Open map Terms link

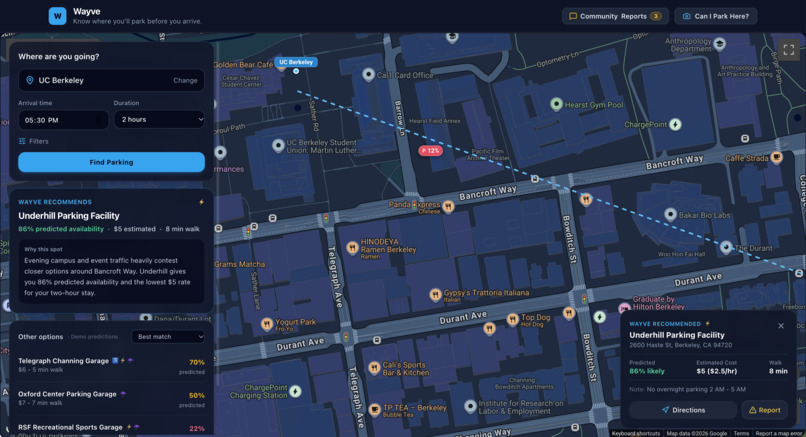(741, 433)
